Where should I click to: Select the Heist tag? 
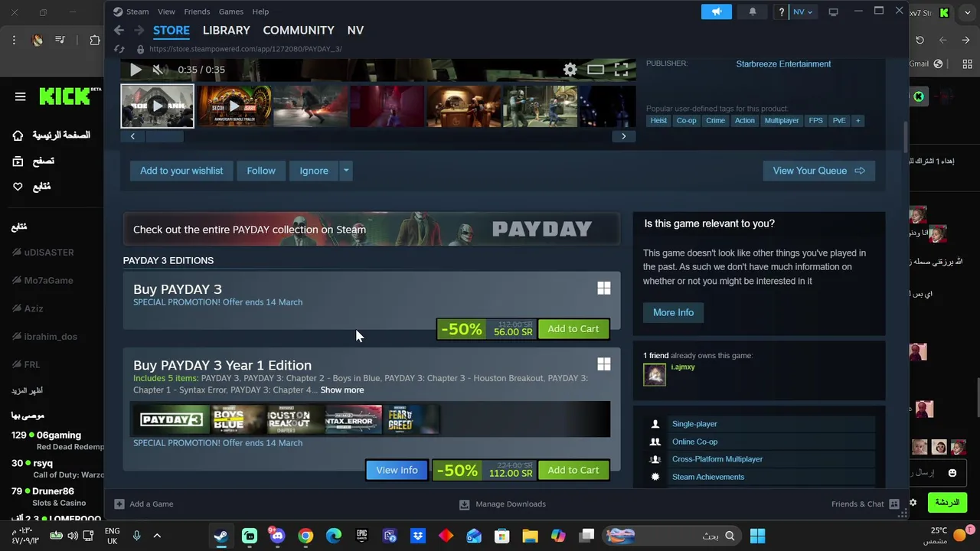pyautogui.click(x=658, y=121)
